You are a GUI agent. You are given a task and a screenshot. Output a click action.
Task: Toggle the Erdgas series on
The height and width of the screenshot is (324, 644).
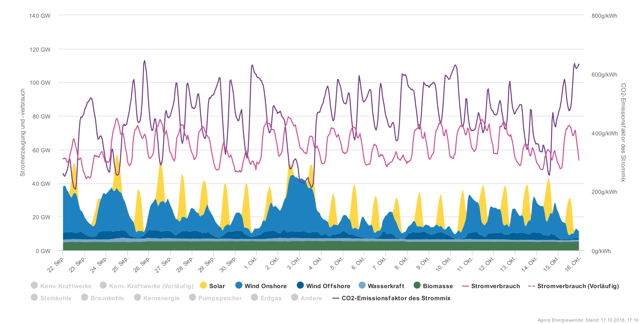[271, 298]
